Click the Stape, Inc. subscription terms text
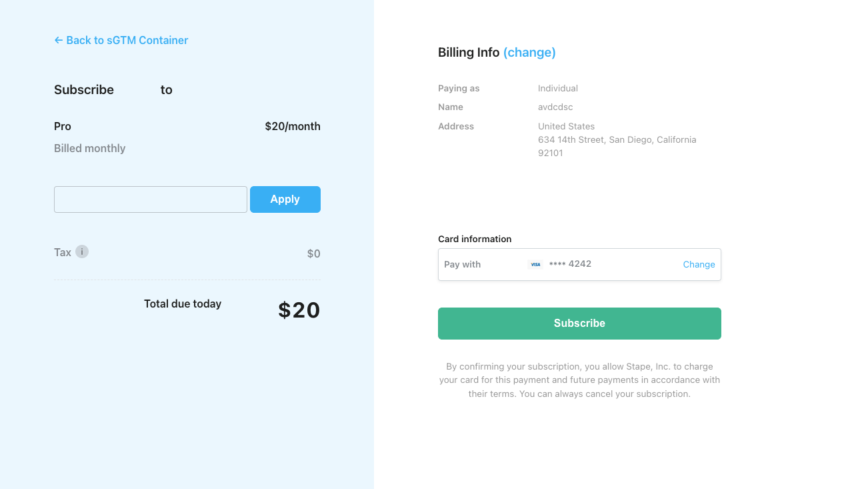868x489 pixels. pos(579,380)
